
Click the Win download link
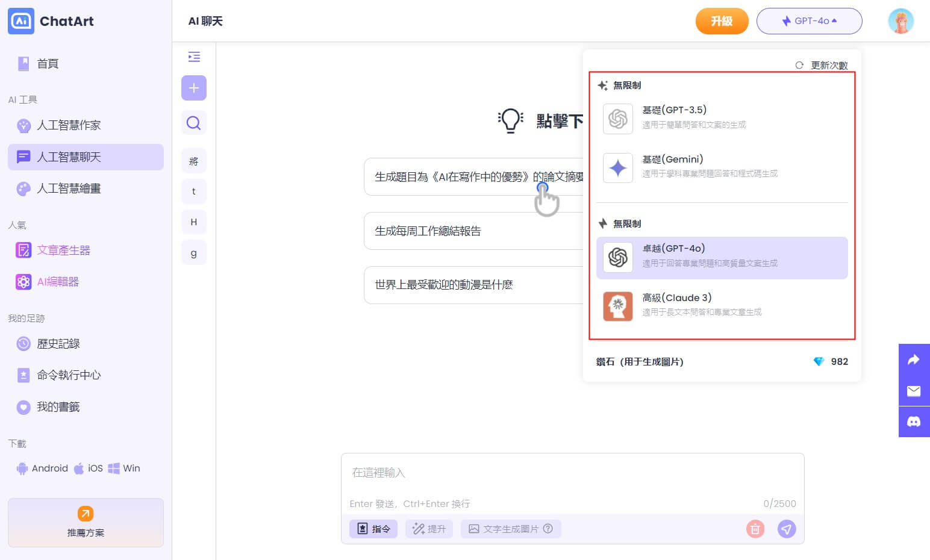pos(124,468)
